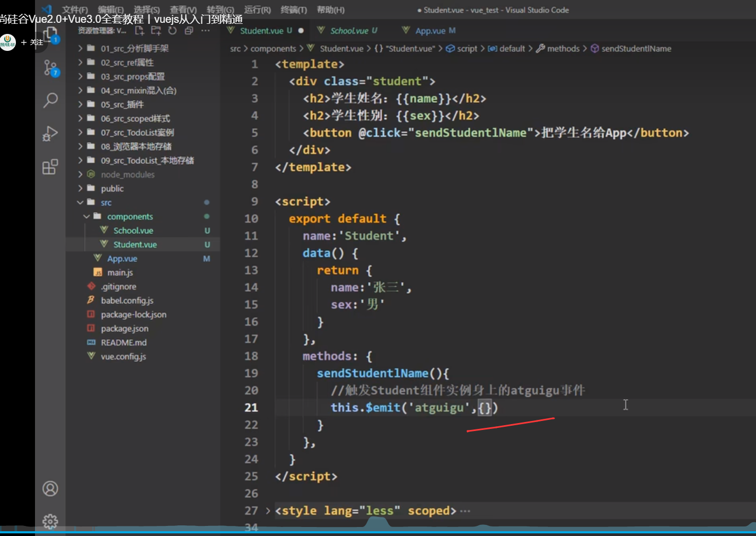
Task: Unfold the style block at line 27
Action: click(268, 511)
